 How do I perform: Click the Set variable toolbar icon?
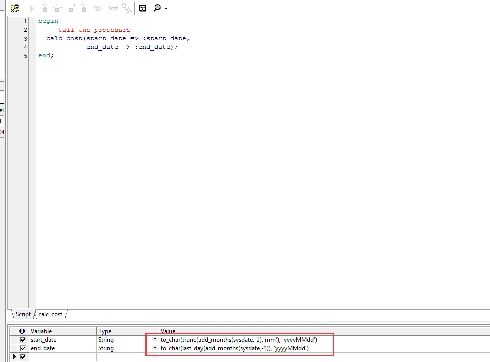113,8
